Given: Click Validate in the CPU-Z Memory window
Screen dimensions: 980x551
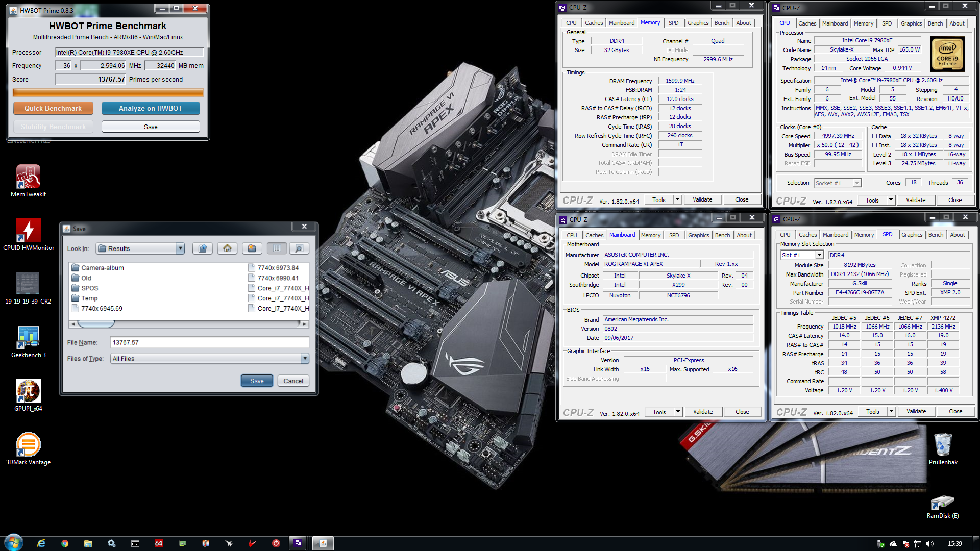Looking at the screenshot, I should point(702,199).
